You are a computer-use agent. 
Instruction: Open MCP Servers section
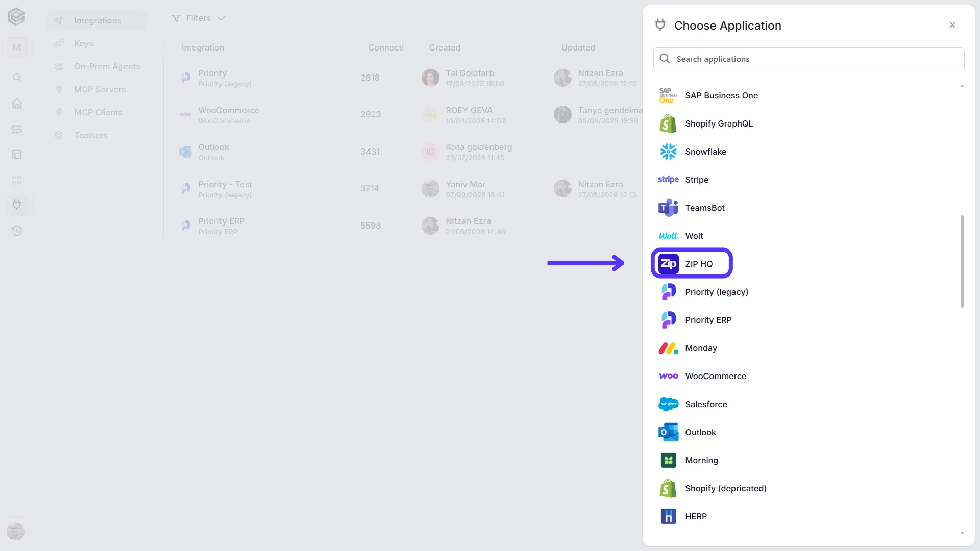pos(100,89)
